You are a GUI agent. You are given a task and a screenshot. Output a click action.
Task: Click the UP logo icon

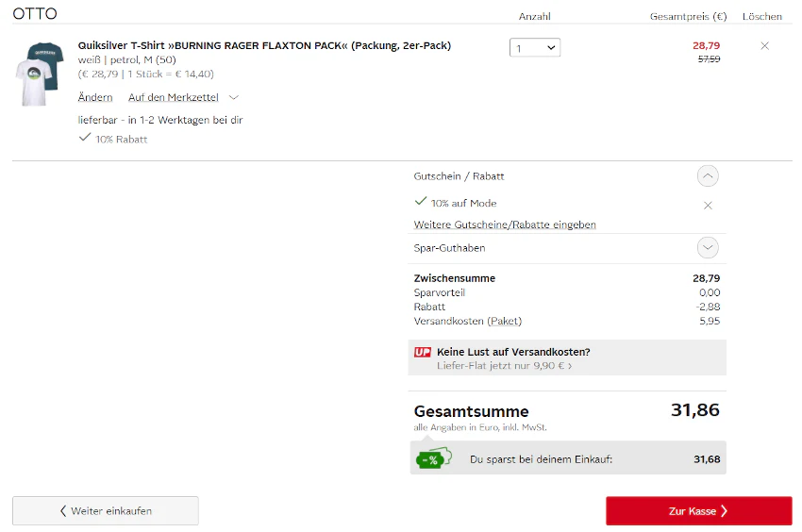click(423, 352)
